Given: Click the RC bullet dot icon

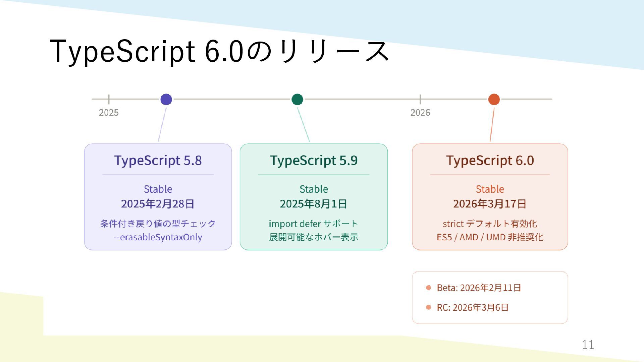Looking at the screenshot, I should (x=428, y=307).
